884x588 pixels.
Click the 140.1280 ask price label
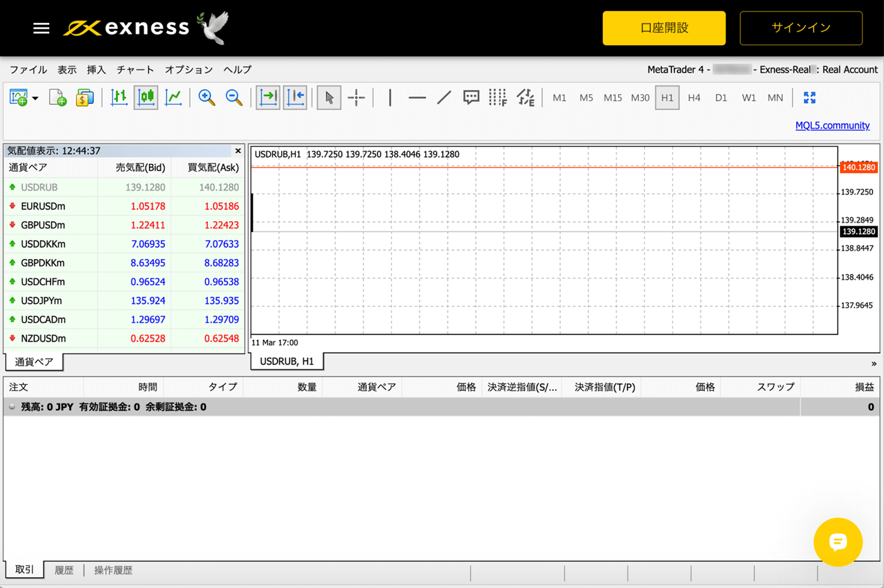[859, 168]
